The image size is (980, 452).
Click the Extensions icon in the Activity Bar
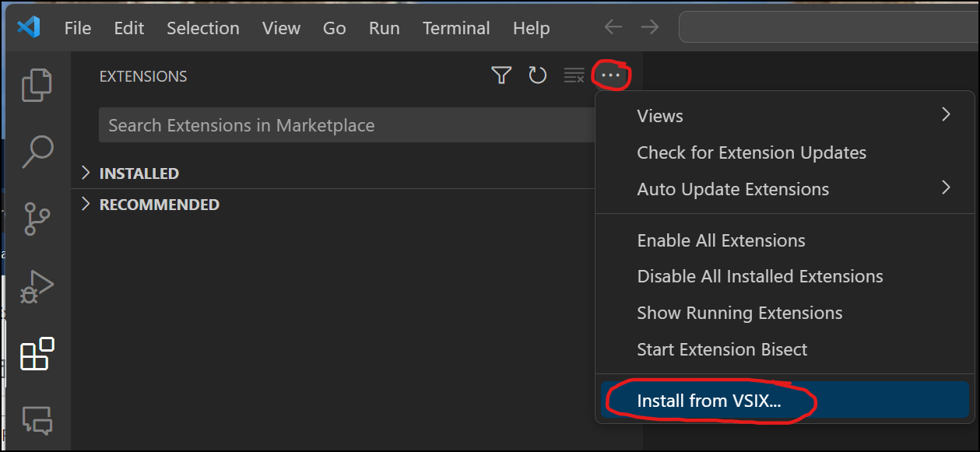(x=37, y=354)
